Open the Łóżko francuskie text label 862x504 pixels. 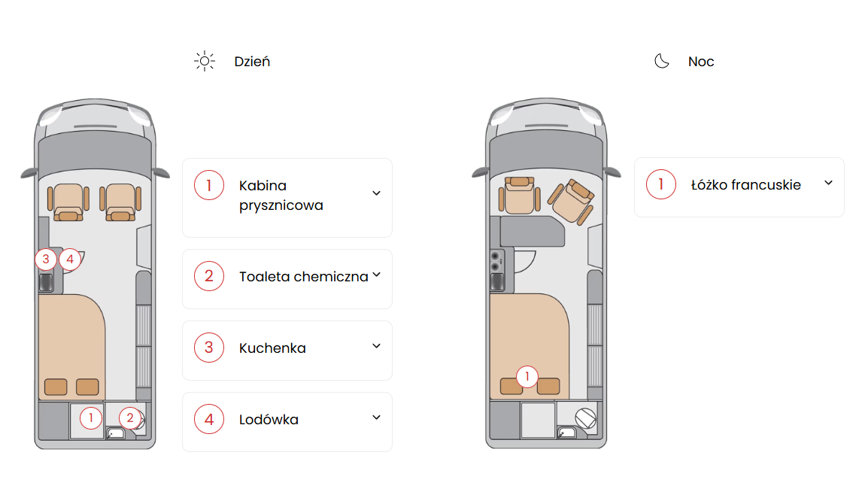tap(746, 185)
